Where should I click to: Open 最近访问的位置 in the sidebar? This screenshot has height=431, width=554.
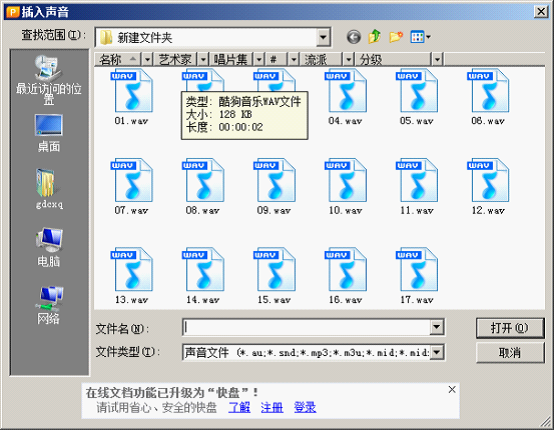[x=49, y=81]
